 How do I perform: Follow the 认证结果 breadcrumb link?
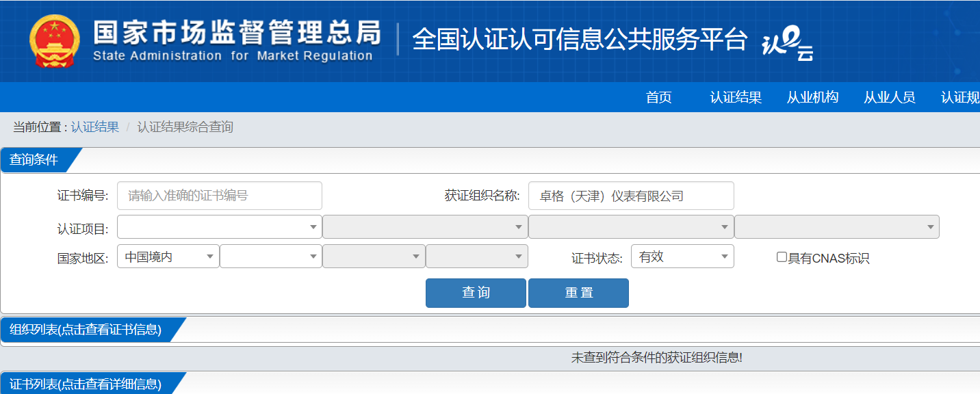pyautogui.click(x=95, y=127)
